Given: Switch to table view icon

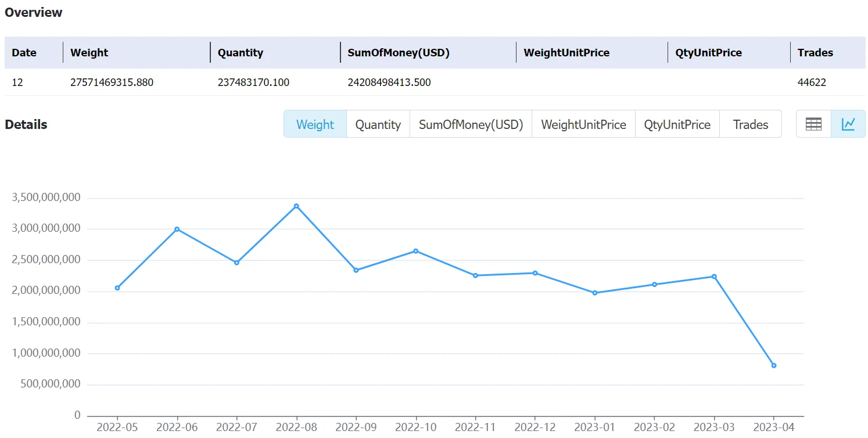Looking at the screenshot, I should pos(813,124).
